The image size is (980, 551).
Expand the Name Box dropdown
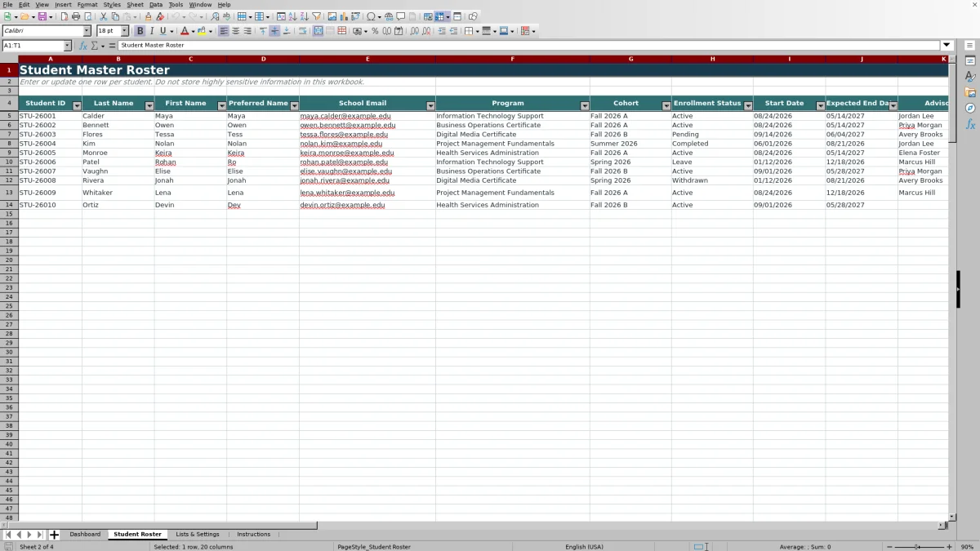click(67, 46)
